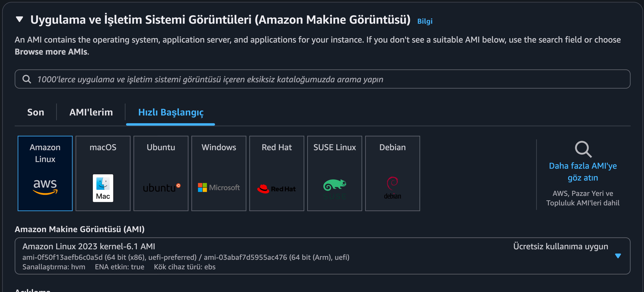Focus the AMI catalog search input field
The width and height of the screenshot is (644, 292).
coord(325,79)
